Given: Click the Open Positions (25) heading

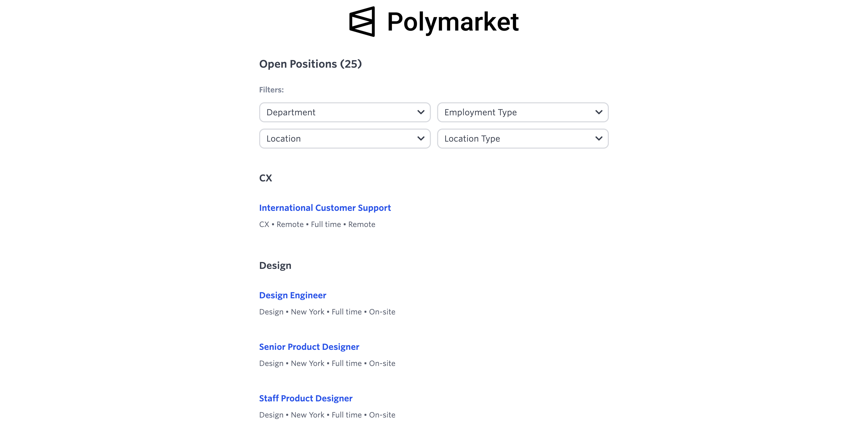Looking at the screenshot, I should 310,64.
